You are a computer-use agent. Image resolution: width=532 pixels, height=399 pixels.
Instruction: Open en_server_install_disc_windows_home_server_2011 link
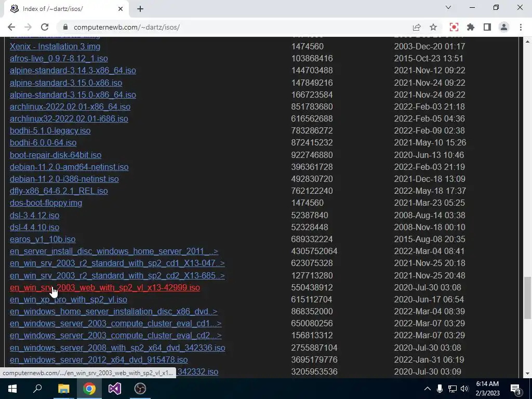tap(114, 251)
